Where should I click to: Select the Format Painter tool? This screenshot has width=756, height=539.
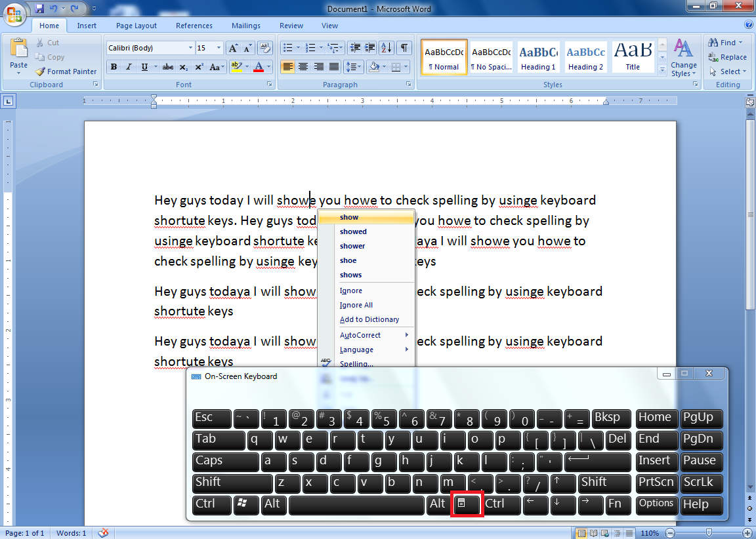(x=66, y=71)
